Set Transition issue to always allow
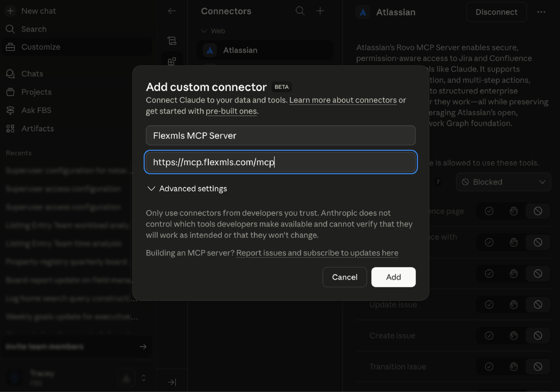Screen dimensions: 560x392 pyautogui.click(x=489, y=367)
